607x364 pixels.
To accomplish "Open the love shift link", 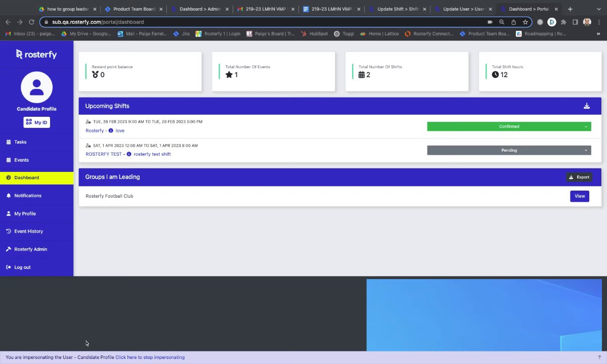I will pyautogui.click(x=120, y=130).
